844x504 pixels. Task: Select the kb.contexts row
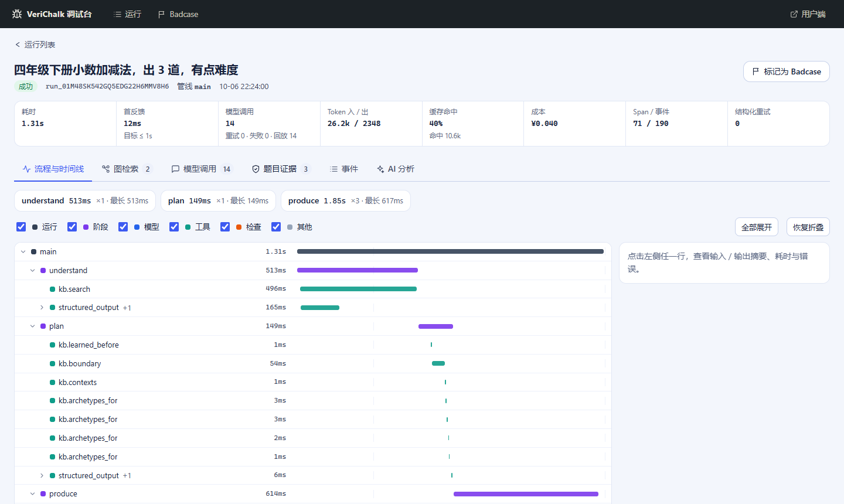coord(313,382)
